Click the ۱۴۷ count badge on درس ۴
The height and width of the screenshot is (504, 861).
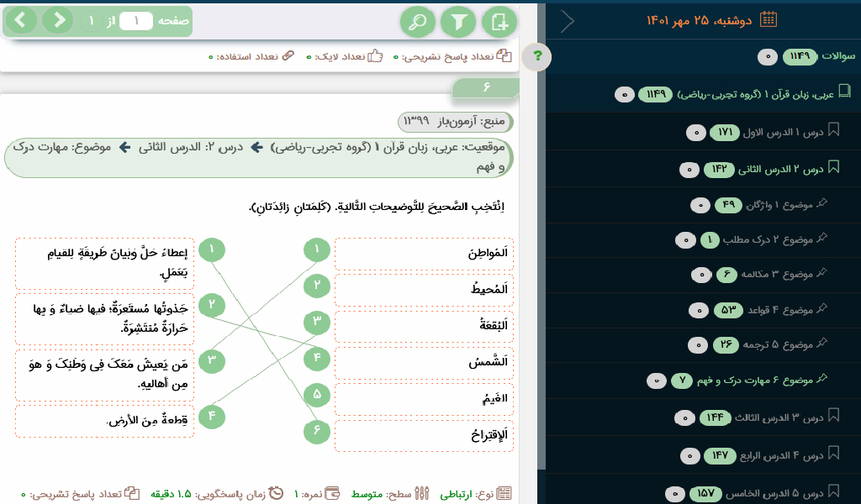(720, 455)
